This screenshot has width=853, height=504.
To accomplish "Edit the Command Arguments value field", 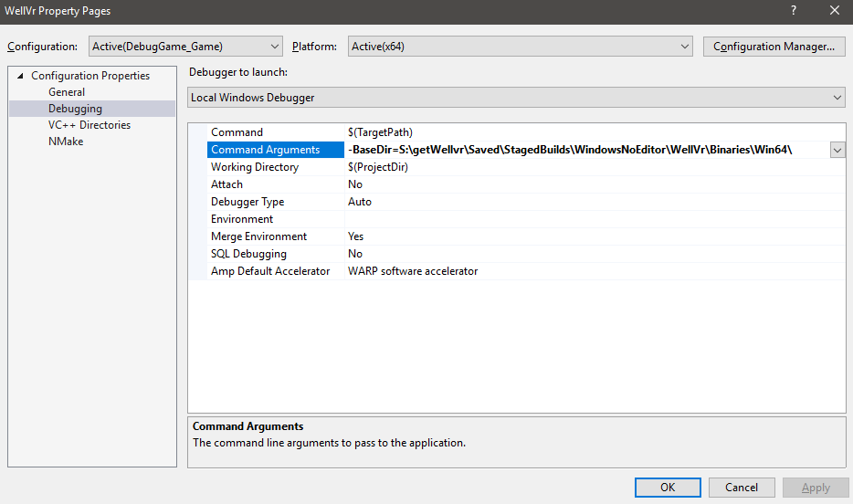I will click(x=584, y=150).
